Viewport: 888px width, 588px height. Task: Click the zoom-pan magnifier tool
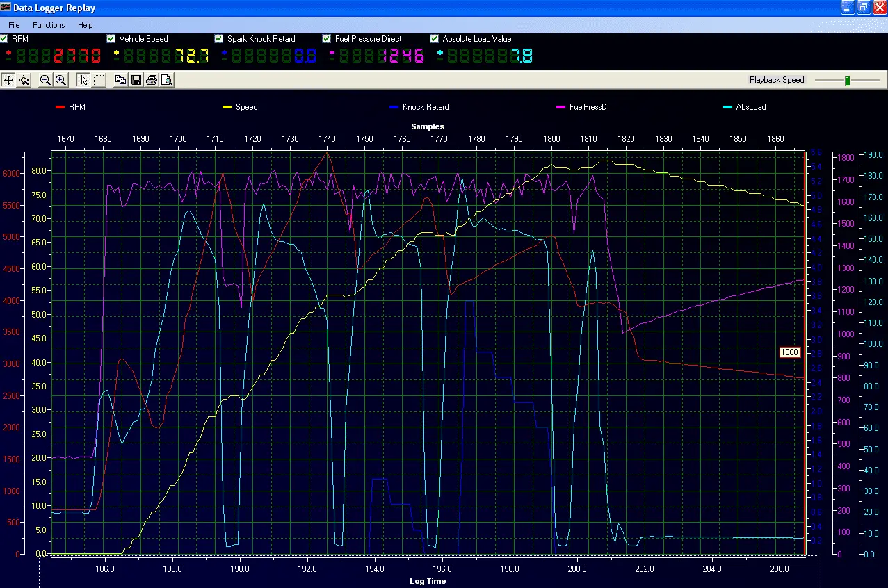click(24, 80)
